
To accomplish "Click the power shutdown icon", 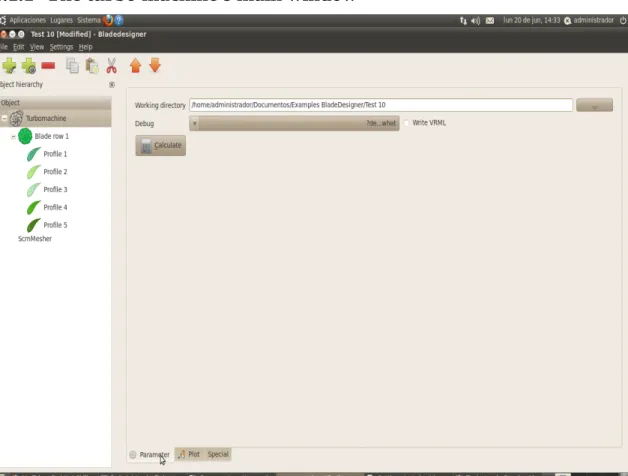I will coord(623,20).
